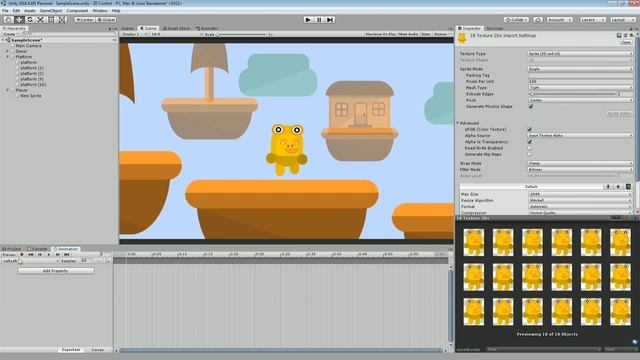Open the GameObject menu
The width and height of the screenshot is (640, 360).
pos(51,11)
